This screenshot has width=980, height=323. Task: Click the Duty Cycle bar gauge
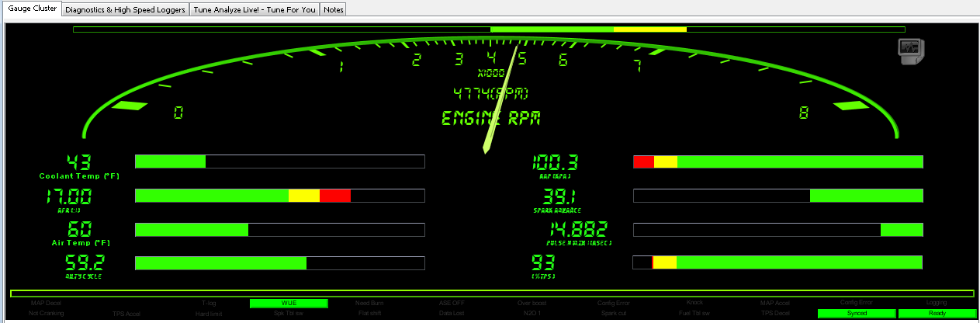(x=280, y=263)
